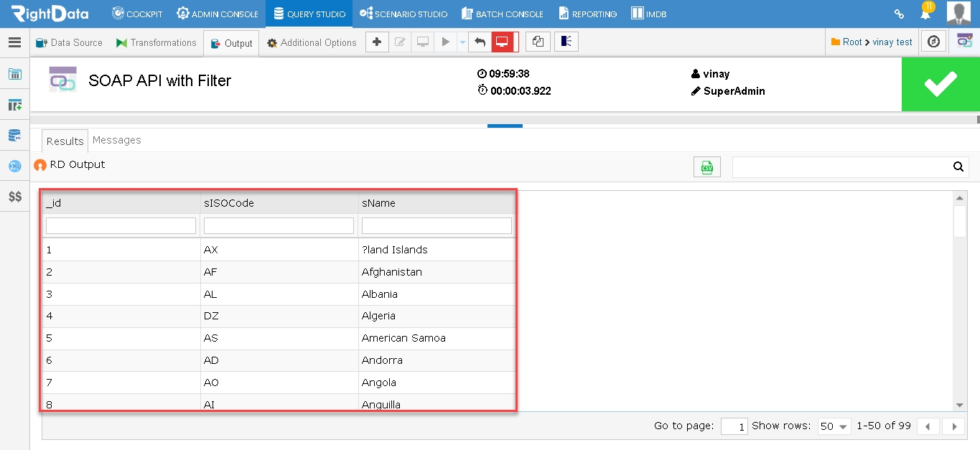
Task: Open the database sidebar icon
Action: point(14,136)
